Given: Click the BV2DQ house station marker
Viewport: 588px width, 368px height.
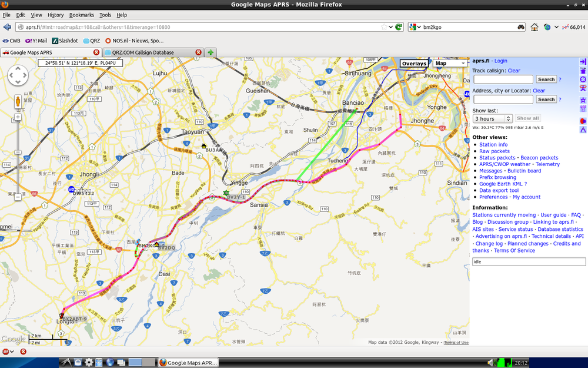Looking at the screenshot, I should [157, 243].
